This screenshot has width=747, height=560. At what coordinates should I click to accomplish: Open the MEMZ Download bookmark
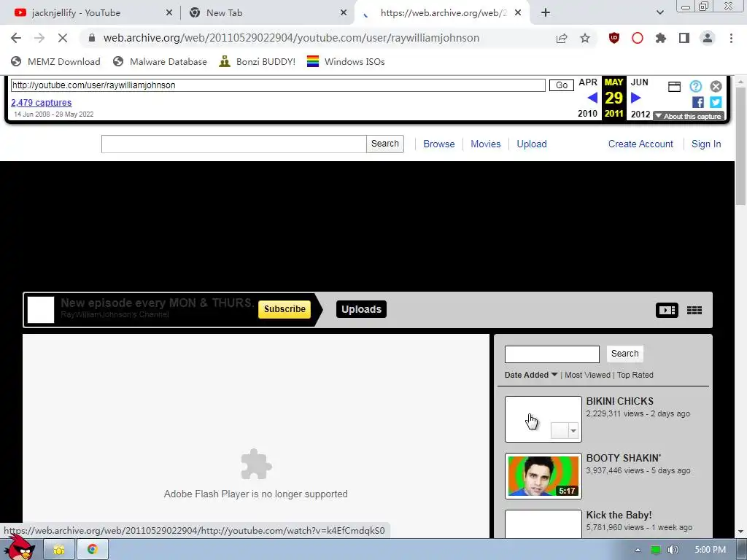[55, 61]
